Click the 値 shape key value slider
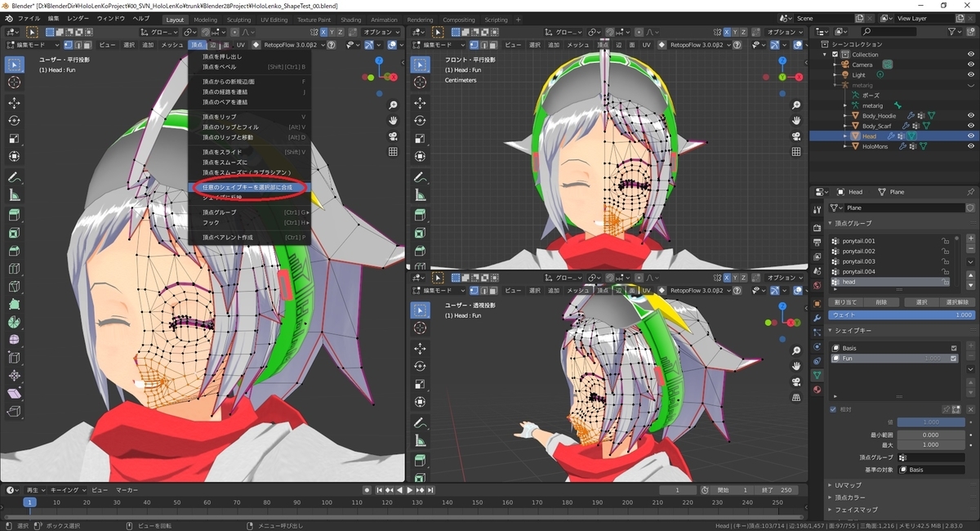 (931, 422)
